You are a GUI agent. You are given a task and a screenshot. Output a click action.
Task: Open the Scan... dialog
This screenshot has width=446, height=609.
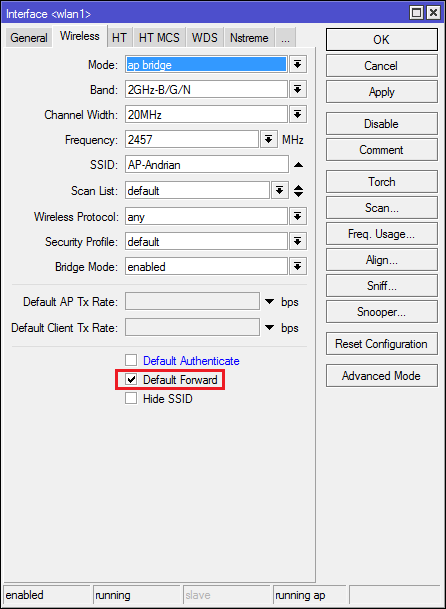point(382,208)
